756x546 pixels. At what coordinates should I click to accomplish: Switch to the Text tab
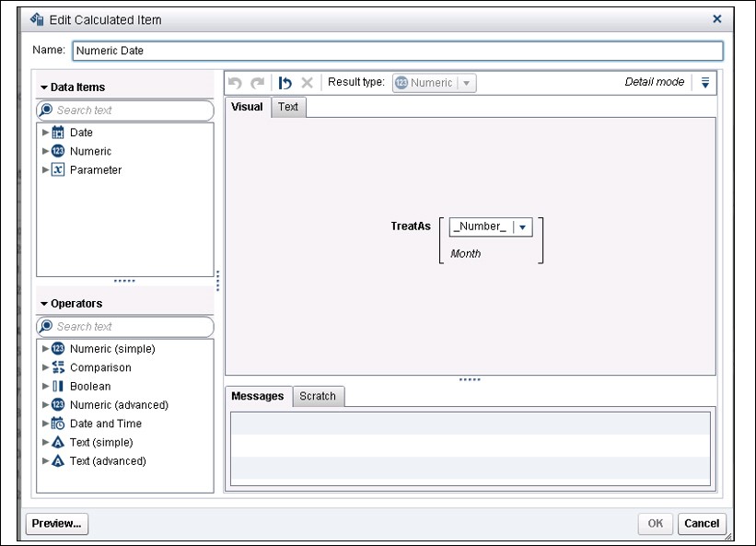[x=288, y=107]
